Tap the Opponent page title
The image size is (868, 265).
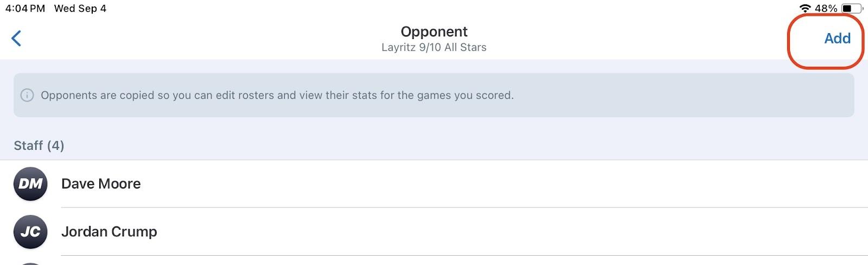[434, 31]
